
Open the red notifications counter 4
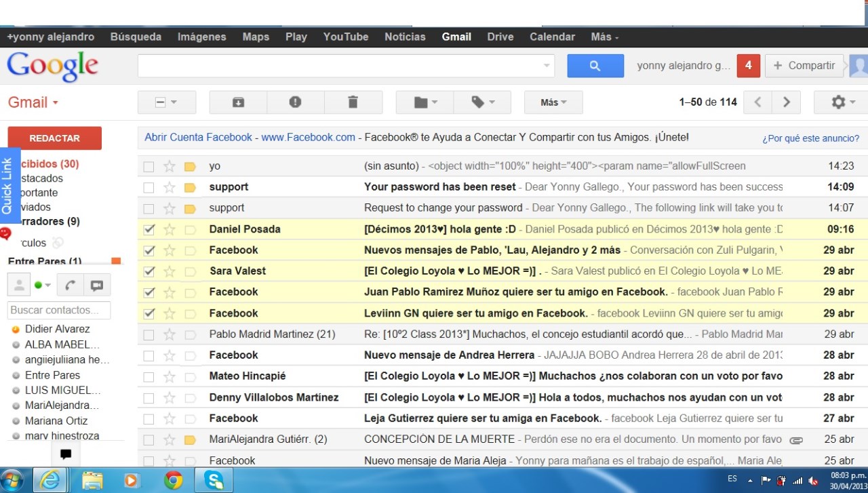[x=749, y=66]
